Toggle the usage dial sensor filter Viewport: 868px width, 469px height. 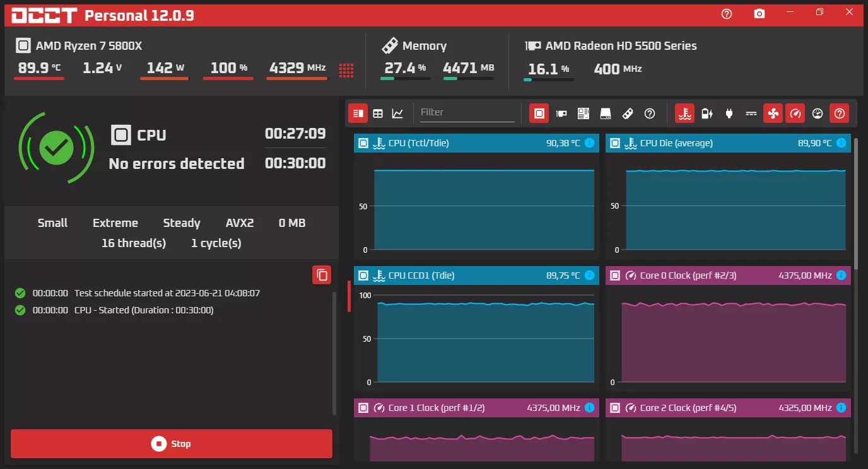[x=818, y=113]
